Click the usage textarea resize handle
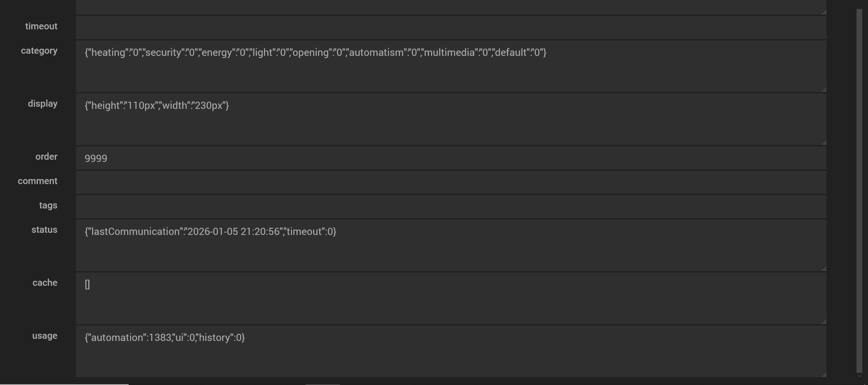 [x=824, y=375]
